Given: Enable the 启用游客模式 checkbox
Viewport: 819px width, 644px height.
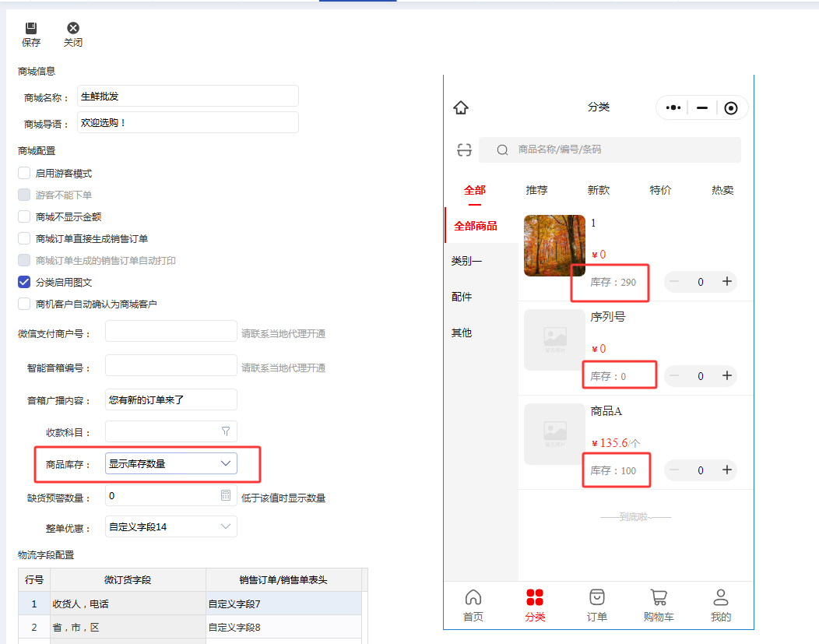Looking at the screenshot, I should coord(24,173).
